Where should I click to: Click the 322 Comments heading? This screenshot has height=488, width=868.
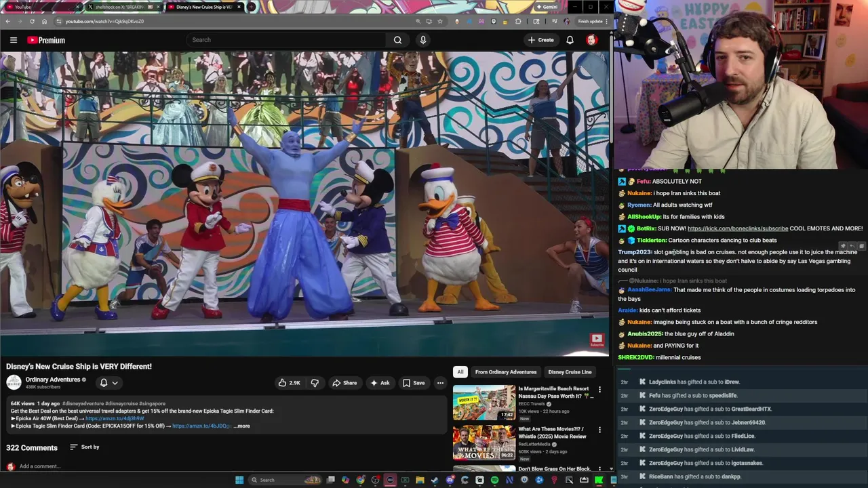pyautogui.click(x=32, y=448)
